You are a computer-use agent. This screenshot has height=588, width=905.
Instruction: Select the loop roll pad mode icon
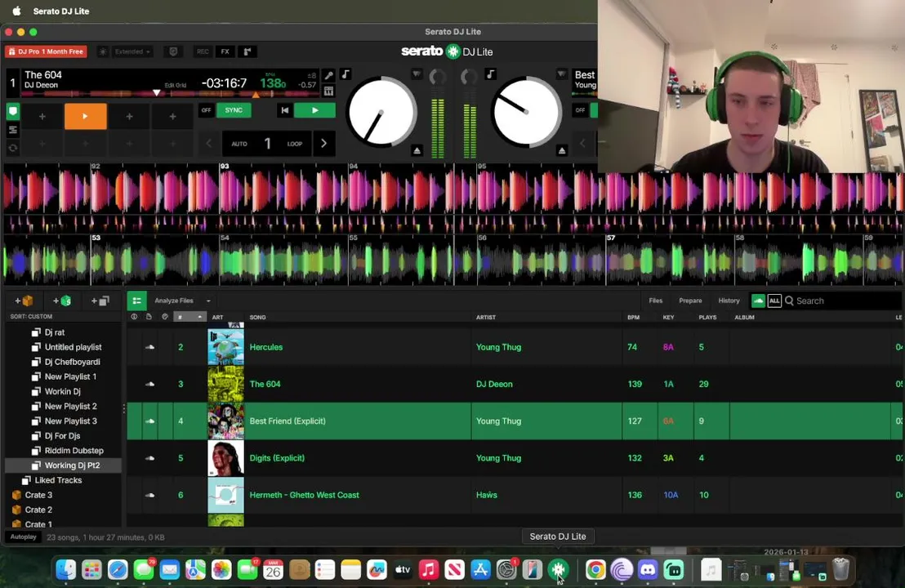pos(13,148)
